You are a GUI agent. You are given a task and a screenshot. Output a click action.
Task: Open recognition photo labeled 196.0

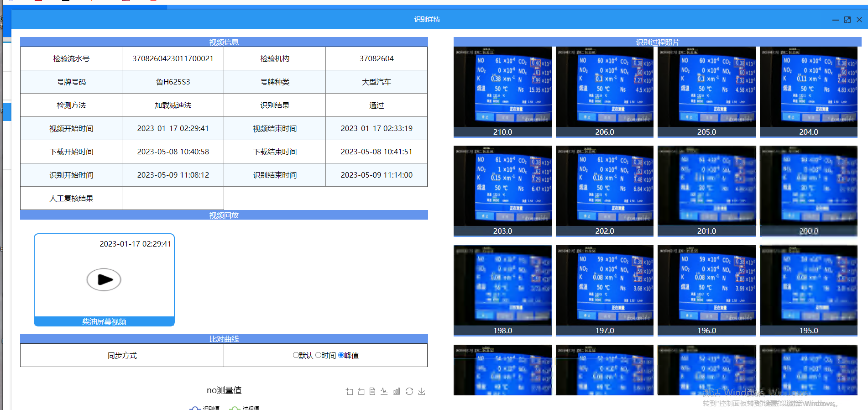(706, 290)
